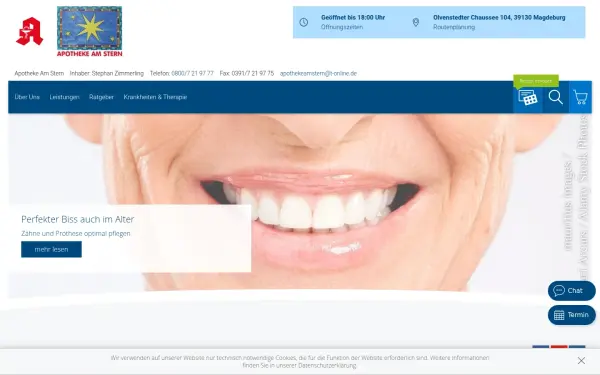Open the Krankheiten & Therapie menu
600x375 pixels.
click(155, 97)
